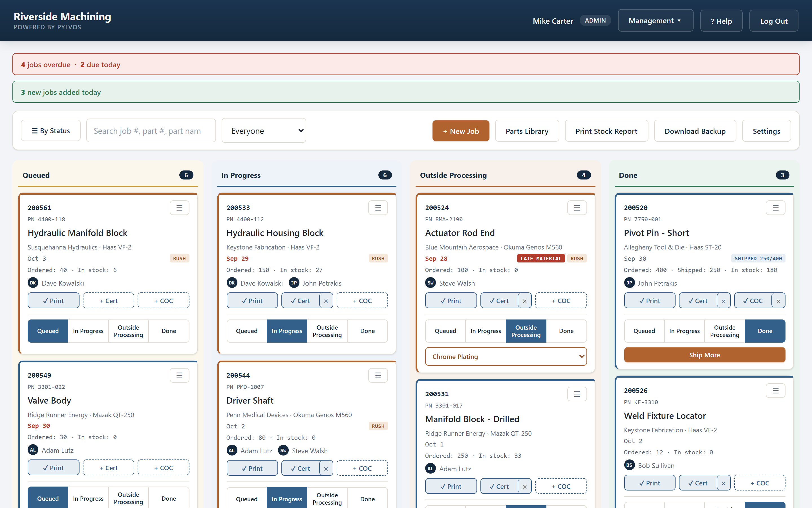This screenshot has height=508, width=812.
Task: Remove the Cert from job 200520
Action: click(723, 301)
